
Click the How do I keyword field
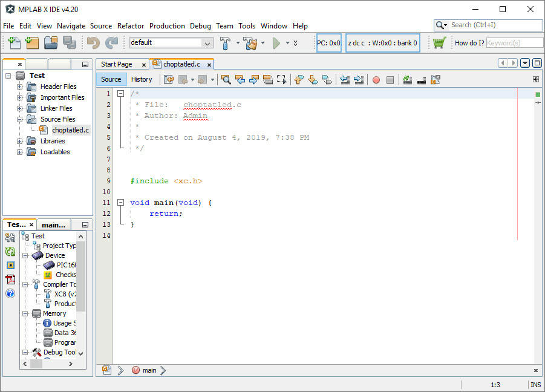tap(514, 43)
